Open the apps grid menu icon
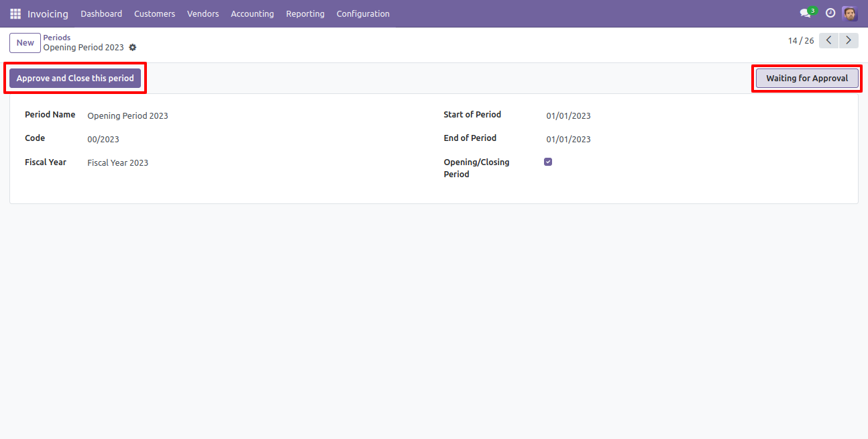 pyautogui.click(x=15, y=13)
